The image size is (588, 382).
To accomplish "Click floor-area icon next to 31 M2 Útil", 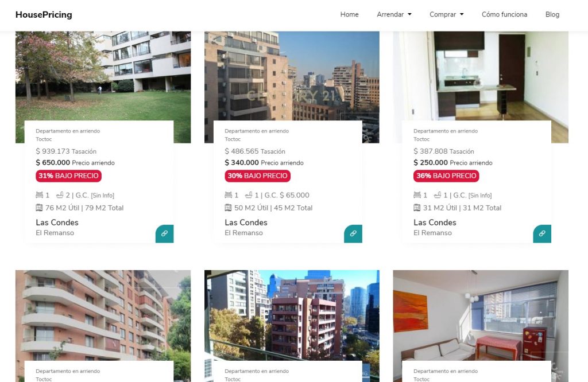I will [417, 208].
